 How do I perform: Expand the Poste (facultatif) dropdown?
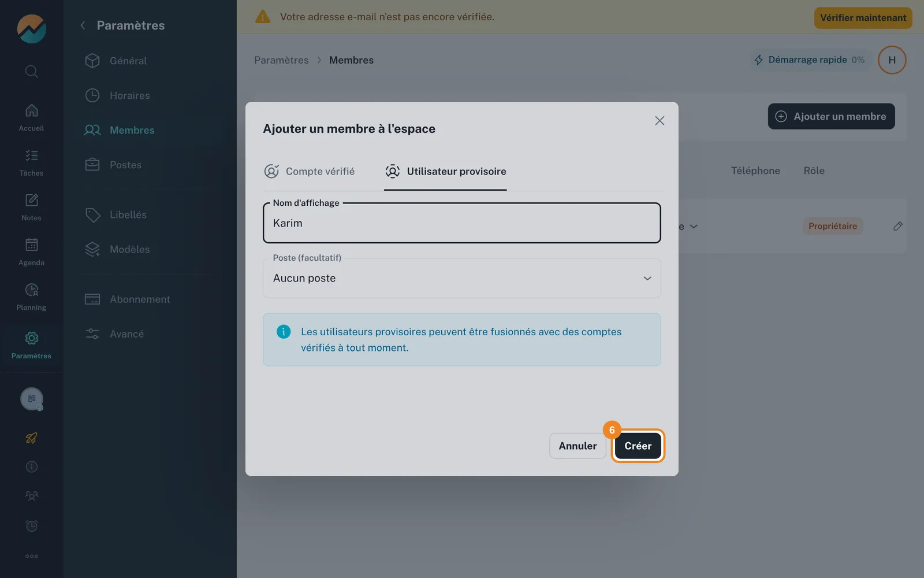[461, 278]
